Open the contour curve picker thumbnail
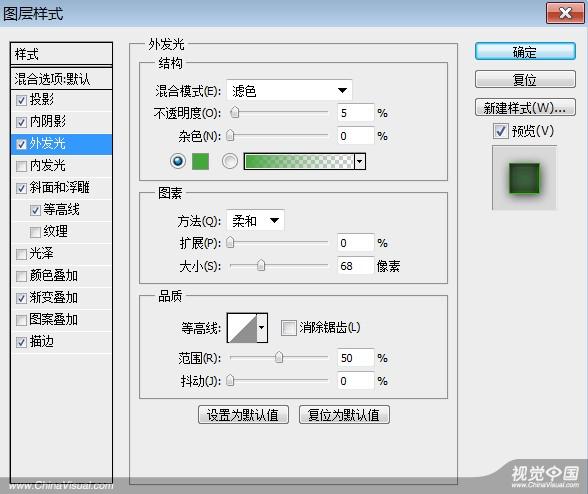 [242, 328]
